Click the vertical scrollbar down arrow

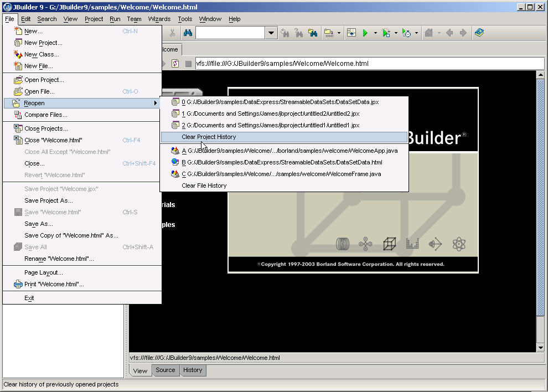540,347
